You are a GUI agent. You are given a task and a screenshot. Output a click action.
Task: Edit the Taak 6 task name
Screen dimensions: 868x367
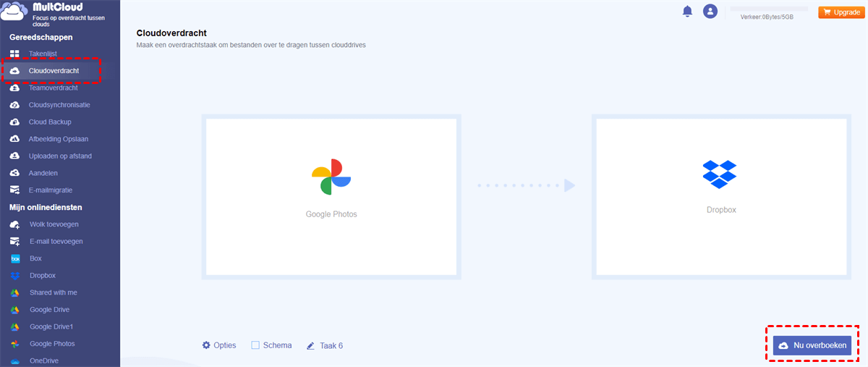(x=331, y=346)
